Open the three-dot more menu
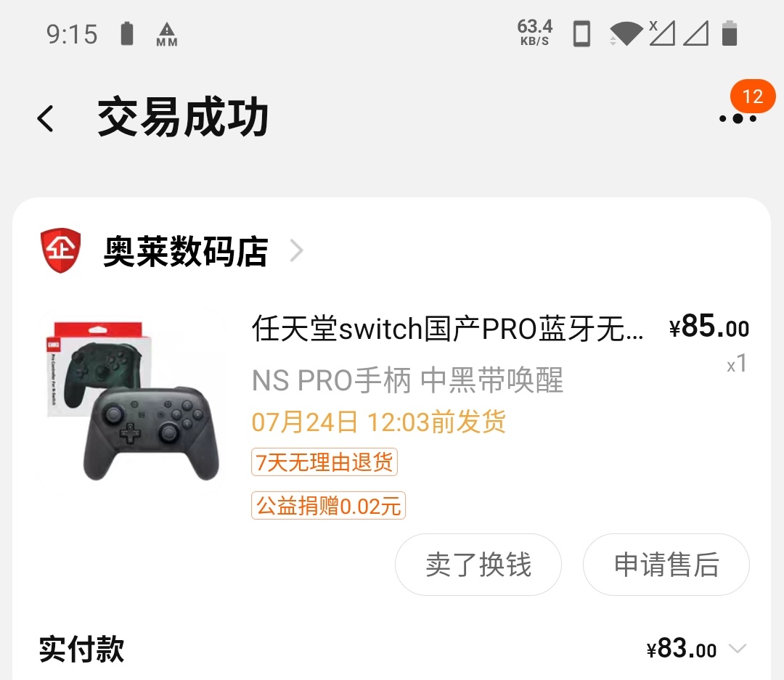Image resolution: width=784 pixels, height=680 pixels. [738, 119]
